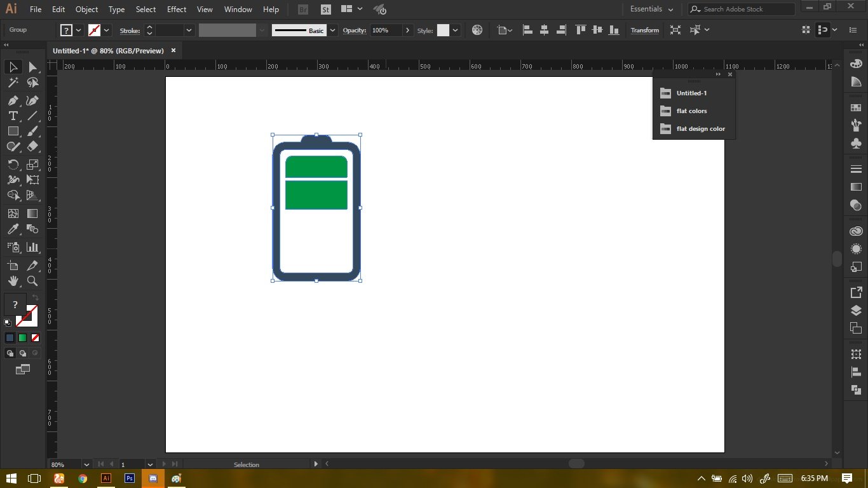The image size is (868, 488).
Task: Open the Basic brush definition dropdown
Action: pos(332,30)
